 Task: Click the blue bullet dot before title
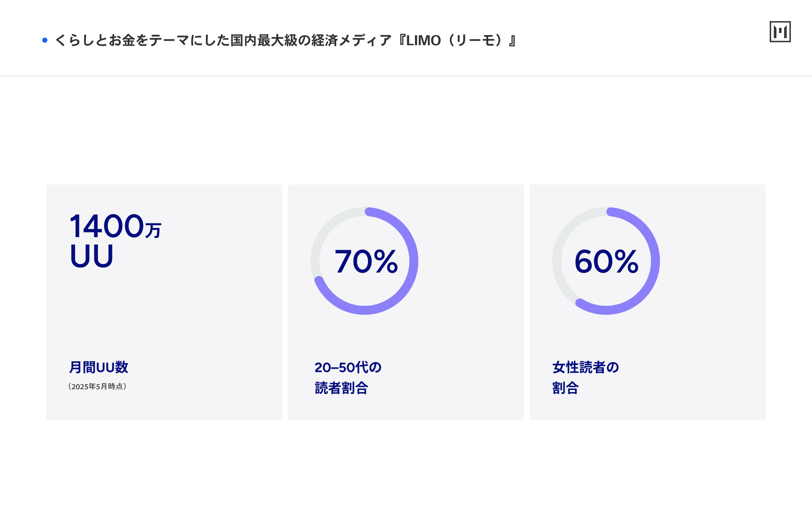[x=45, y=40]
